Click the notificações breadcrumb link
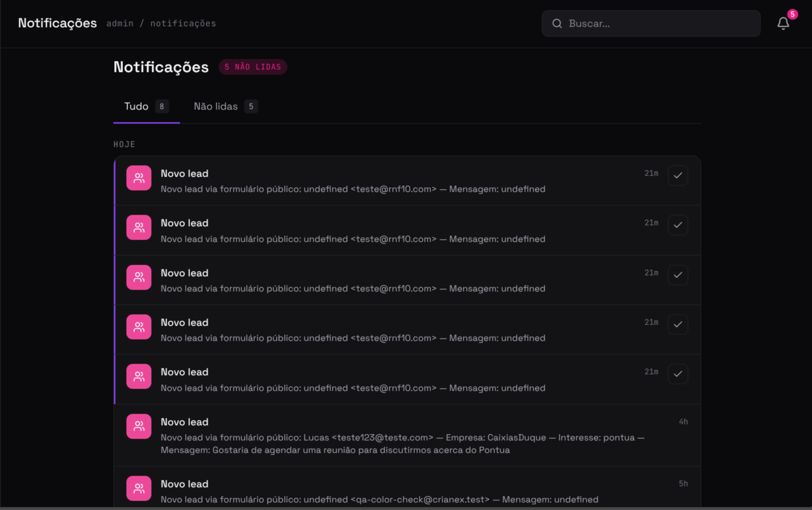 click(x=183, y=23)
